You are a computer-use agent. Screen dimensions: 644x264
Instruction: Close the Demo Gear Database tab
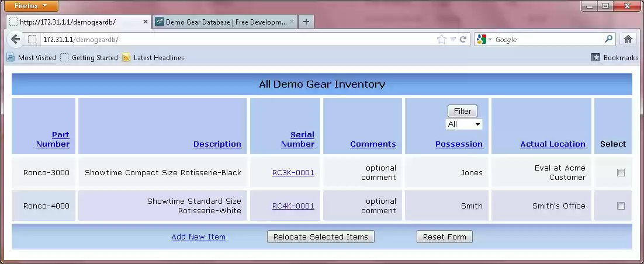(x=292, y=22)
